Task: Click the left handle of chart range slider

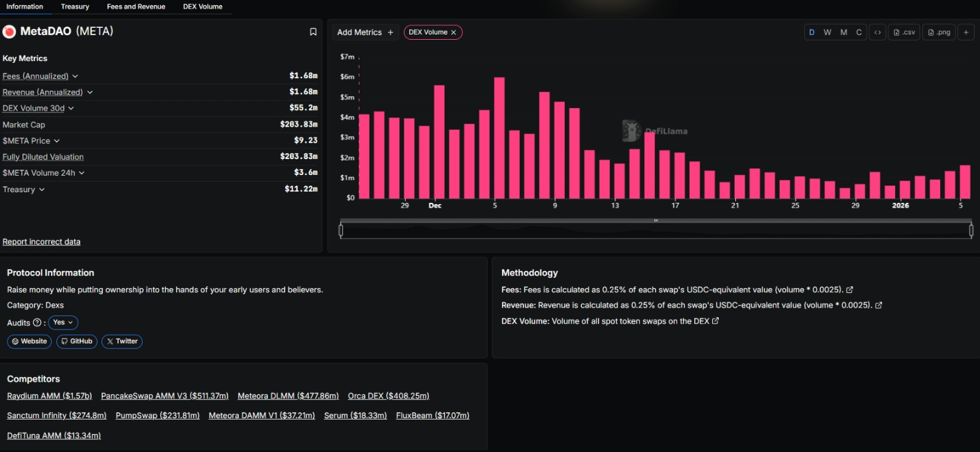Action: pos(341,231)
